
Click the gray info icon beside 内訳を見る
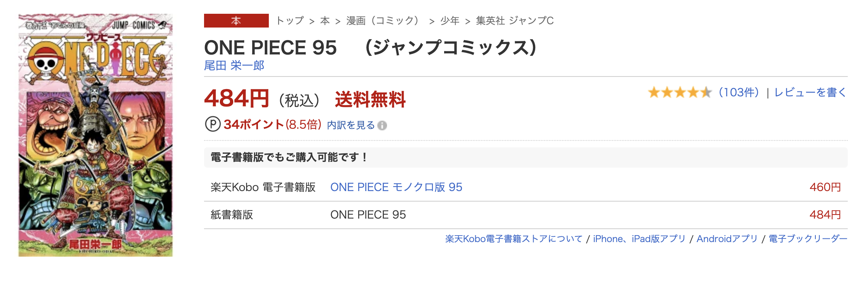click(382, 125)
